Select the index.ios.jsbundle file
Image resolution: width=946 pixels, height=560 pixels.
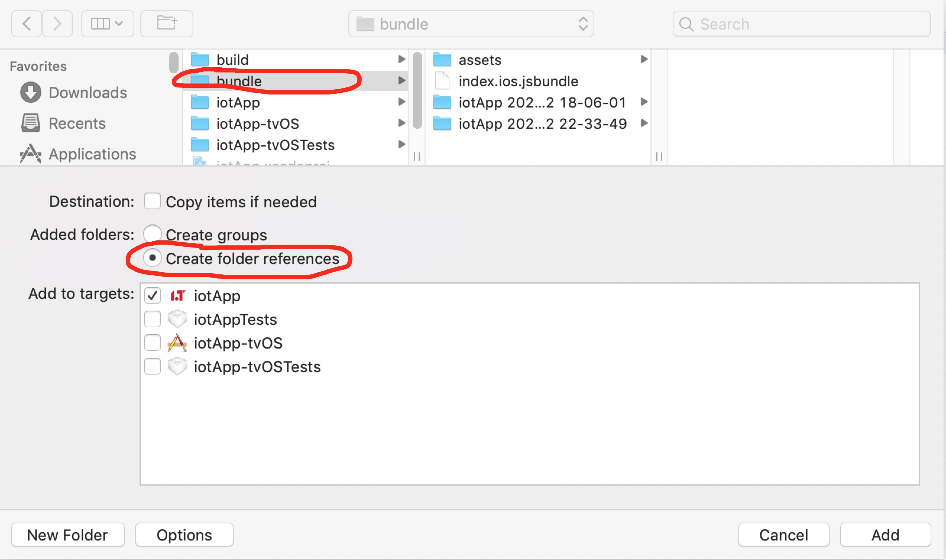tap(518, 81)
